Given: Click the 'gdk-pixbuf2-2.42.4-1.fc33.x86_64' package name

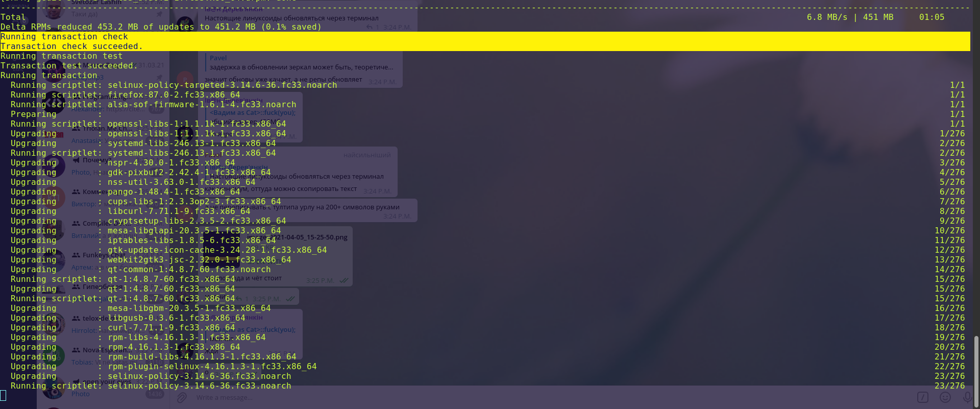Looking at the screenshot, I should tap(189, 173).
